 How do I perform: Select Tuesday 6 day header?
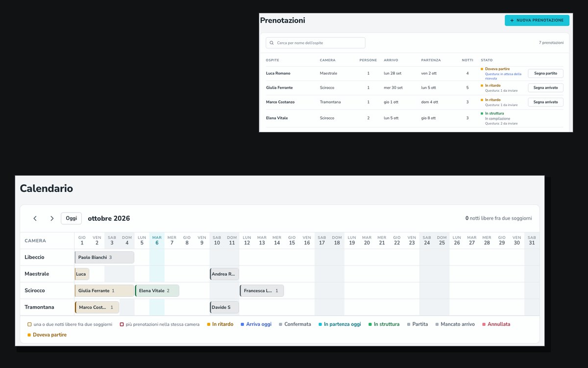pyautogui.click(x=157, y=240)
